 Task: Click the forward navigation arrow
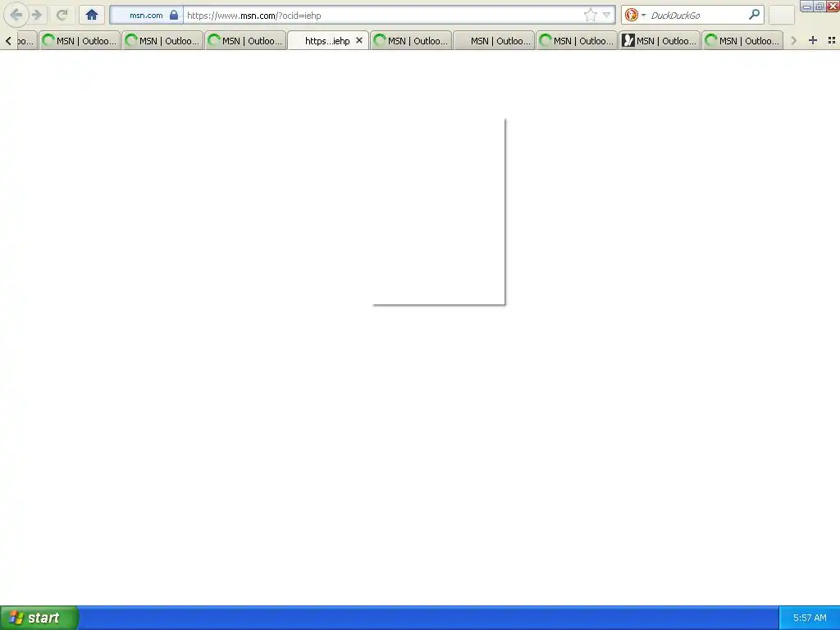point(37,15)
